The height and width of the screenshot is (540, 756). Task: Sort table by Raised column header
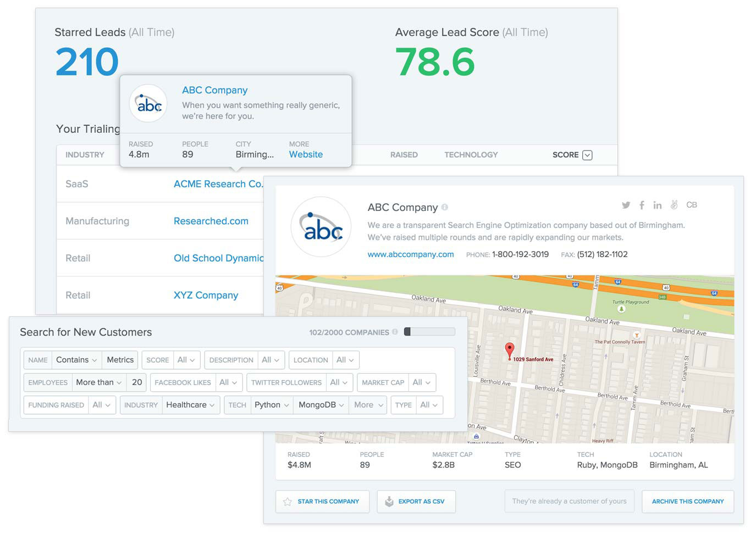[404, 155]
